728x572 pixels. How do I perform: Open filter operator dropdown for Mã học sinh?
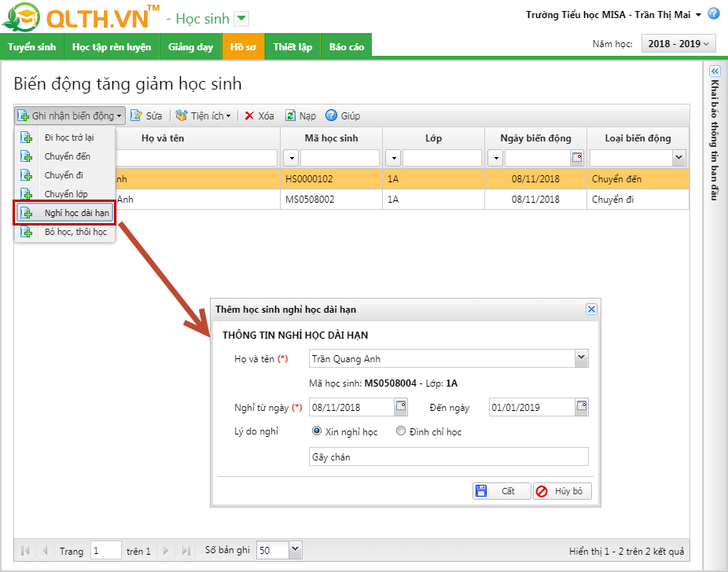(292, 158)
